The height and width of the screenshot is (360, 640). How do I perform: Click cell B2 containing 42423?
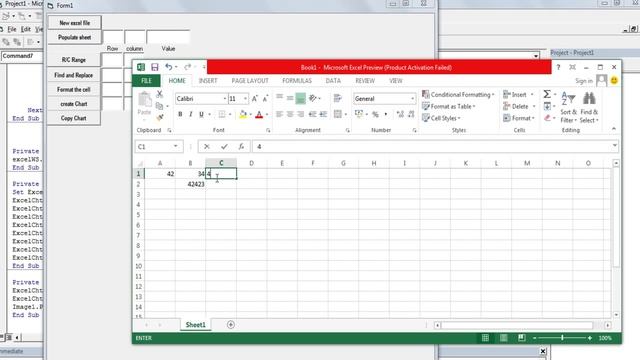190,184
